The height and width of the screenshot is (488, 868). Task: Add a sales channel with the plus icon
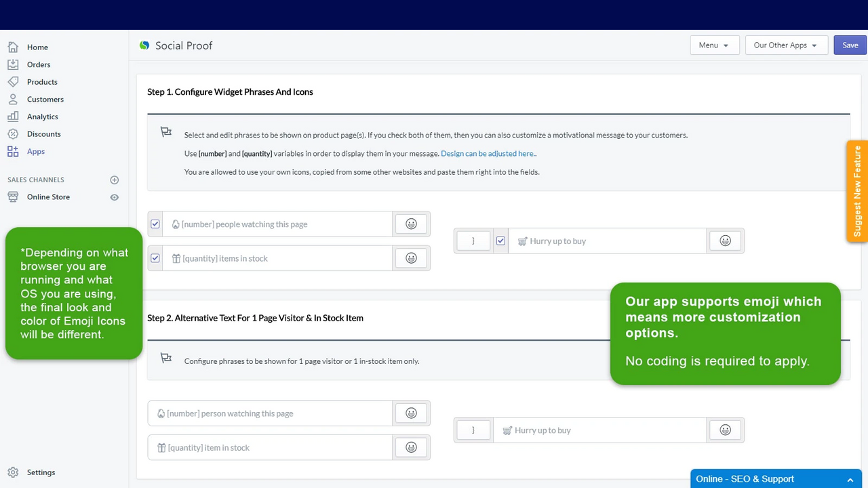[114, 180]
